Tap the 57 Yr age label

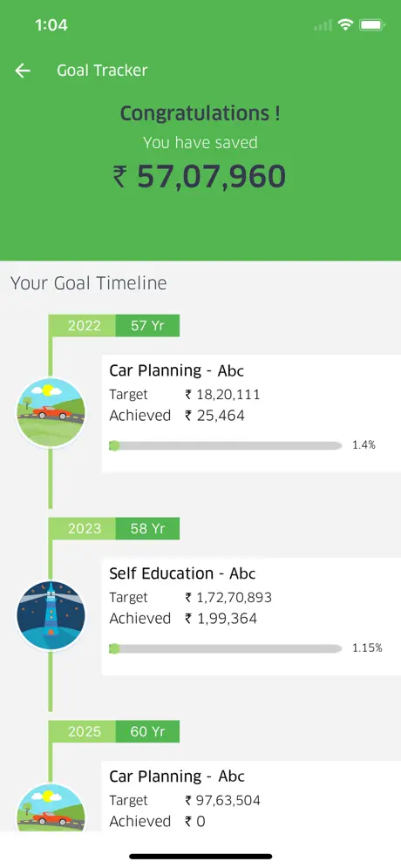coord(147,326)
